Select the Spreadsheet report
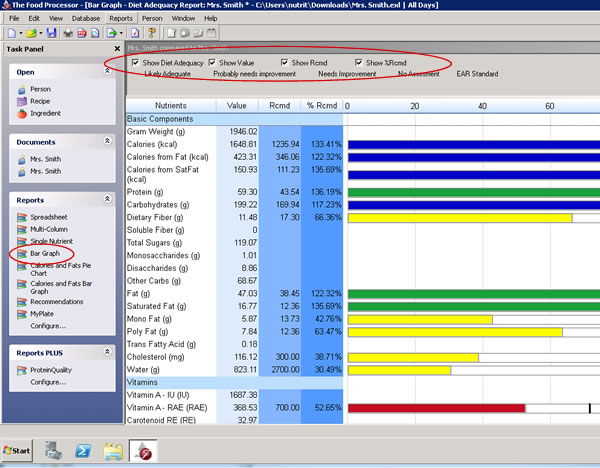This screenshot has width=600, height=468. [x=49, y=216]
